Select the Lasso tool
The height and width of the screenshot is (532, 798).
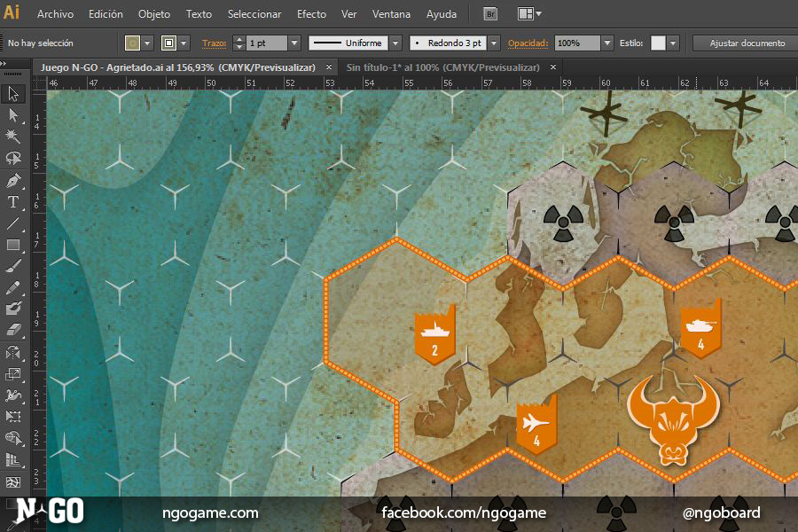[13, 158]
